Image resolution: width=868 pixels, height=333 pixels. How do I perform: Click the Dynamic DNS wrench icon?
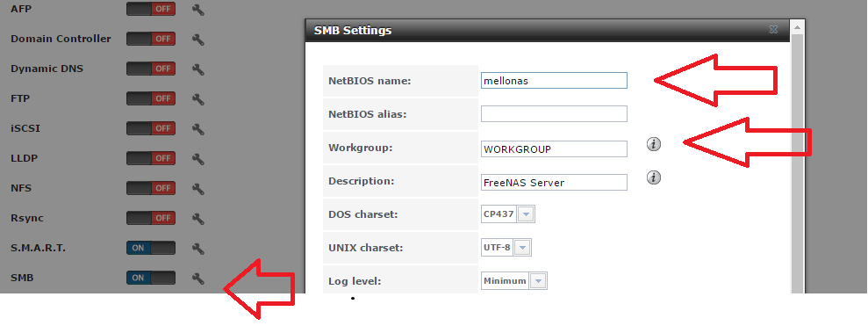click(x=198, y=69)
